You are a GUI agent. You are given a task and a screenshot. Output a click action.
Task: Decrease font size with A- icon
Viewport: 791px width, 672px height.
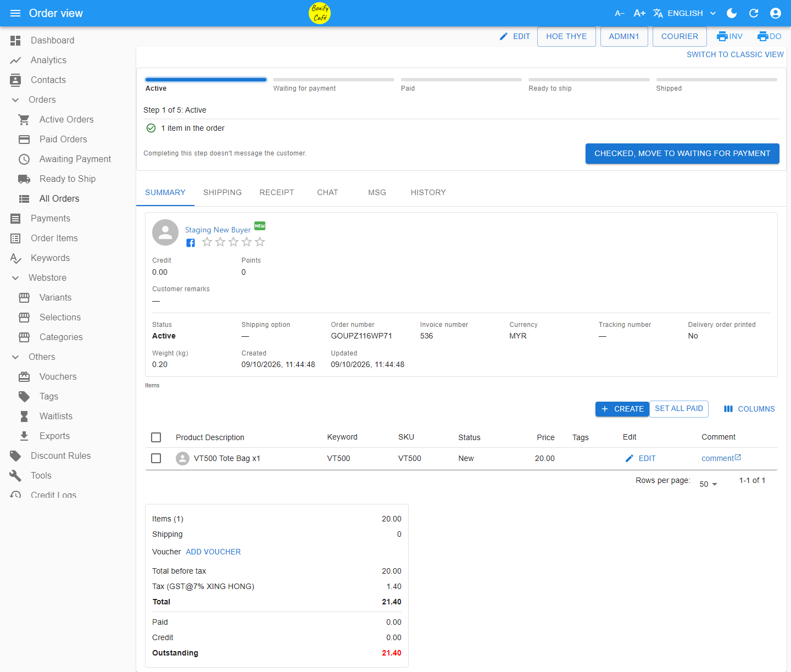click(620, 13)
